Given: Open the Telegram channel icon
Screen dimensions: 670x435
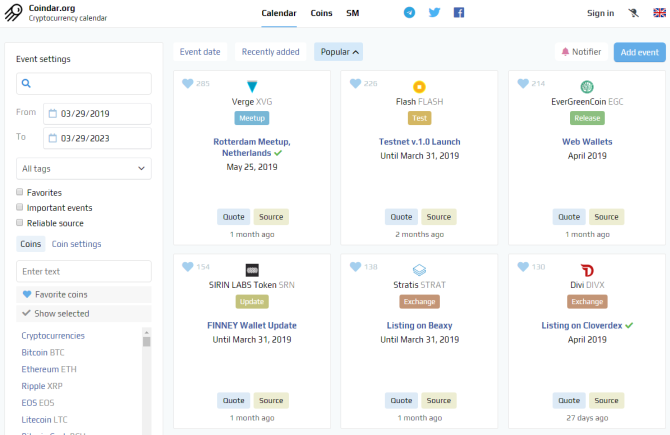Looking at the screenshot, I should pyautogui.click(x=409, y=12).
